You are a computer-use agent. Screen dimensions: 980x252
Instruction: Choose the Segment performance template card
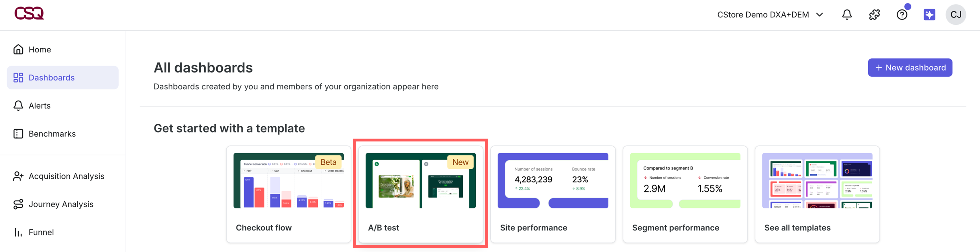pyautogui.click(x=685, y=194)
